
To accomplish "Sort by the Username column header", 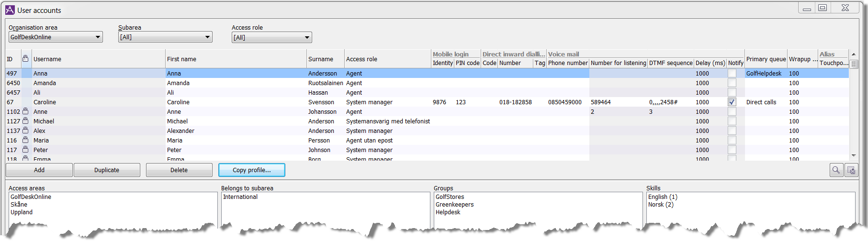I will [47, 59].
